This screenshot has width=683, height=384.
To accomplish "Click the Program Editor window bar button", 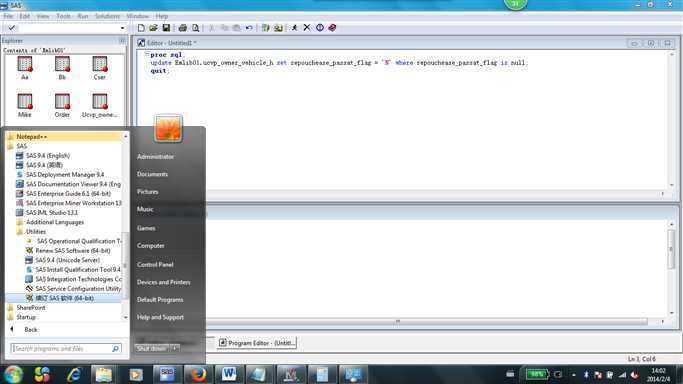I will (257, 343).
